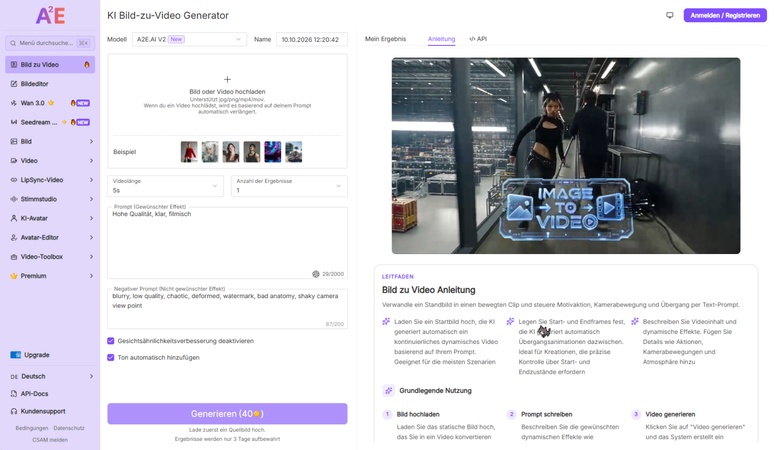Open Bild zu Video in sidebar

coord(50,65)
